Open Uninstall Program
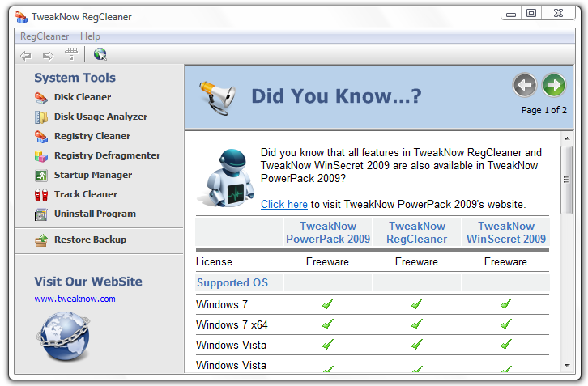 95,214
